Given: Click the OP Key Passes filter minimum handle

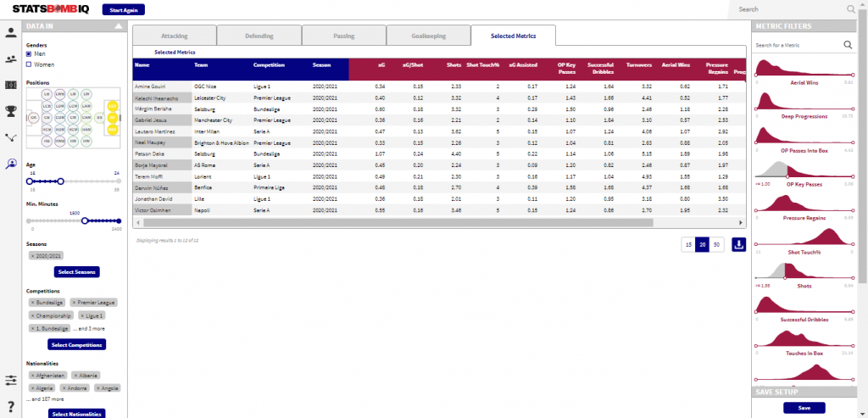Looking at the screenshot, I should (787, 177).
